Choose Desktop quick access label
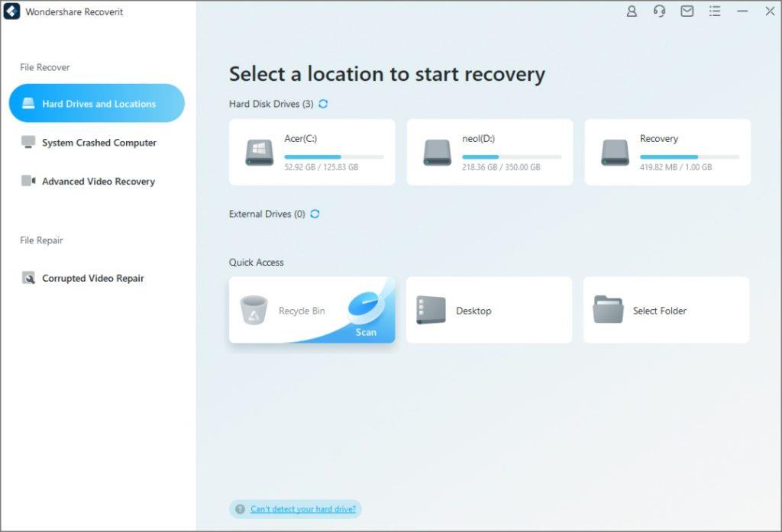 473,311
